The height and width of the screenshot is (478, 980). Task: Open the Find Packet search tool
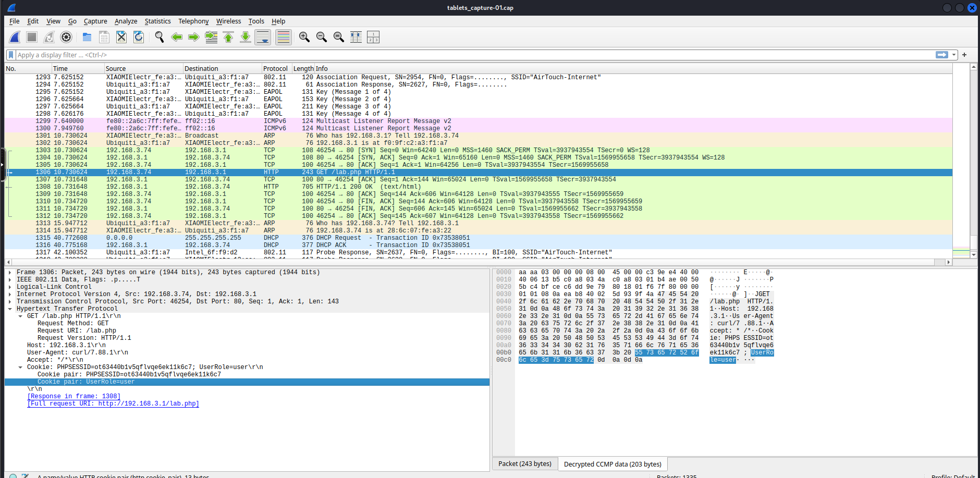[x=159, y=37]
